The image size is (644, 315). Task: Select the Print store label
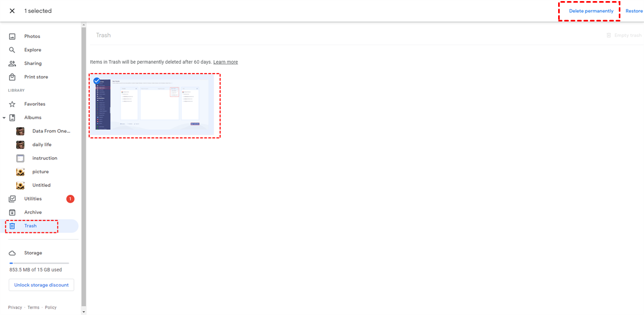pos(36,77)
